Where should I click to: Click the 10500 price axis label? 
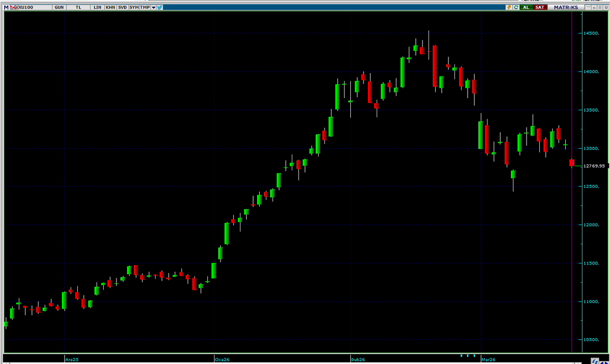click(591, 340)
